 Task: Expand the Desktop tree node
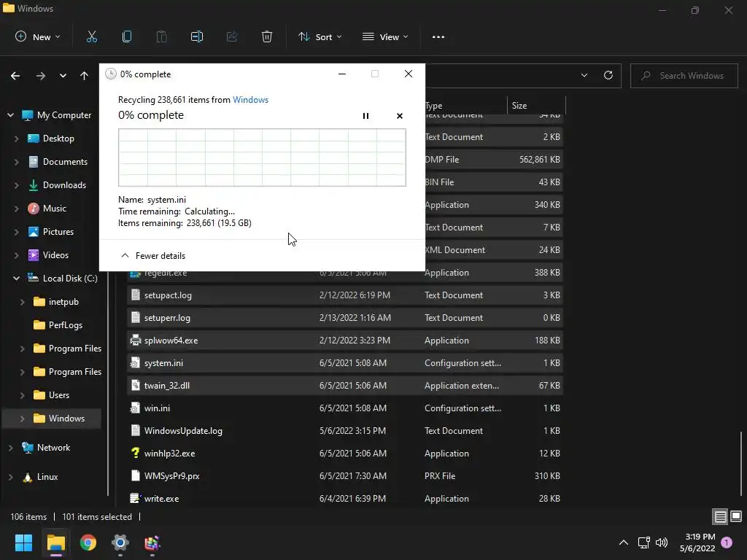pos(16,139)
